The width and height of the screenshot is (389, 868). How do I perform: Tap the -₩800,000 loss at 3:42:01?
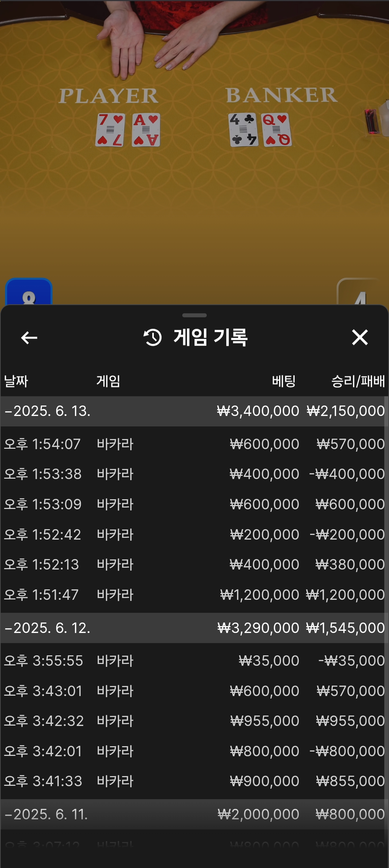[347, 751]
